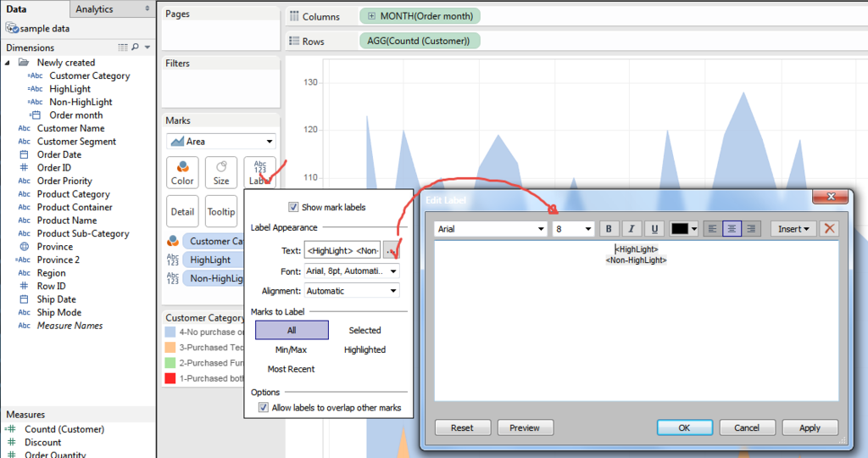Open the Insert field dropdown
Viewport: 868px width, 458px height.
tap(793, 229)
